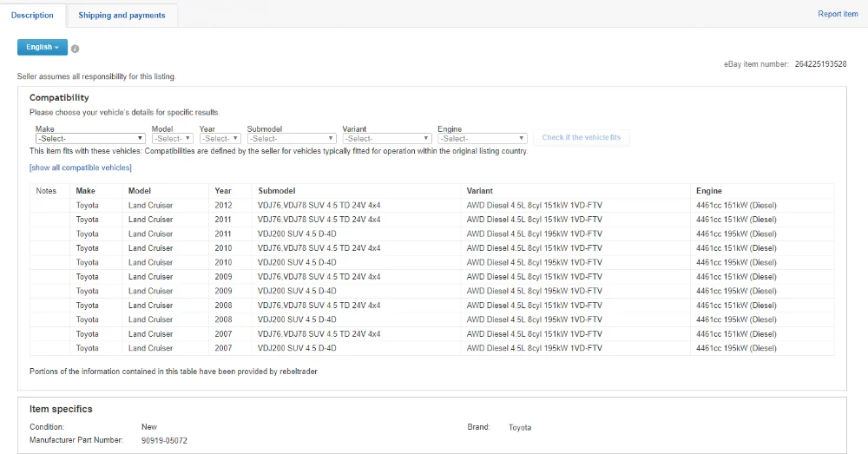Viewport: 868px width, 454px height.
Task: Click 2007 row engine 4461cc 195kW (Diesel)
Action: click(736, 348)
